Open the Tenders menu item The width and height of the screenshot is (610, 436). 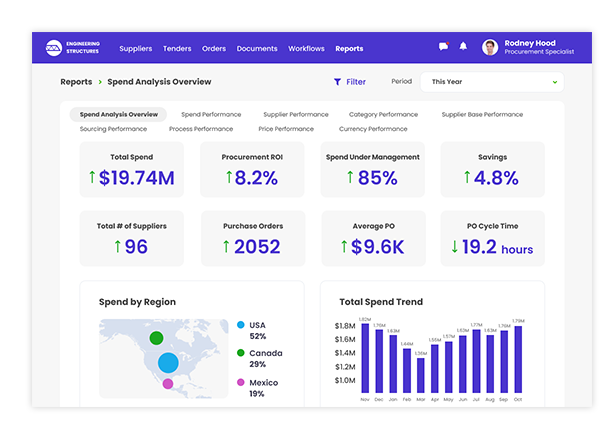(177, 48)
